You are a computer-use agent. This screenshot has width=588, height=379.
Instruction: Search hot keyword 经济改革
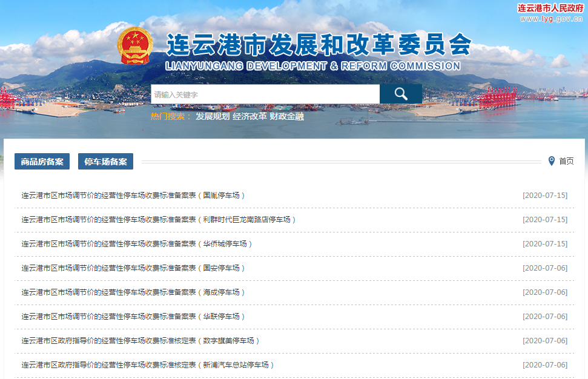pos(249,117)
